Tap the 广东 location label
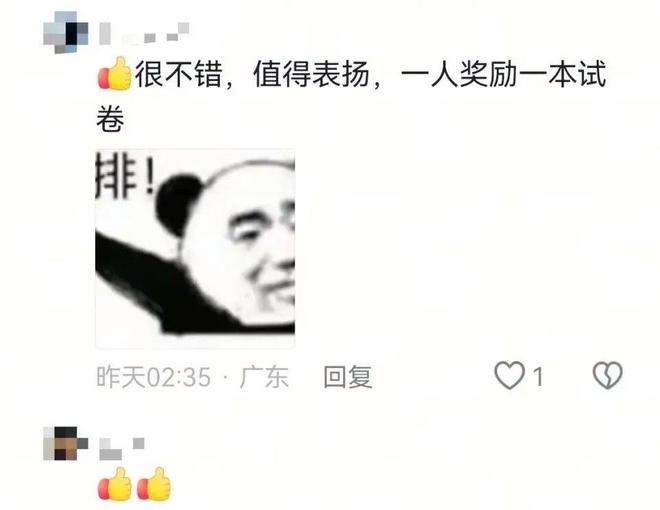 point(264,377)
